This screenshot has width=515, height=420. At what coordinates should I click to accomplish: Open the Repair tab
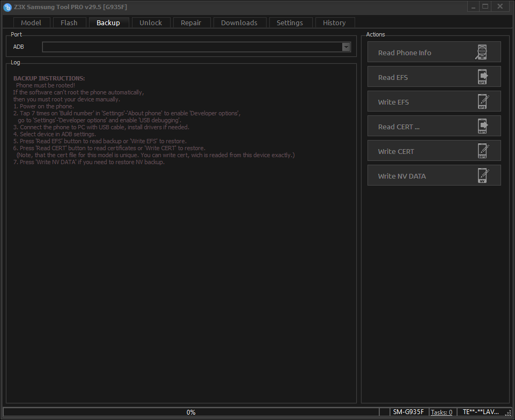click(x=191, y=23)
